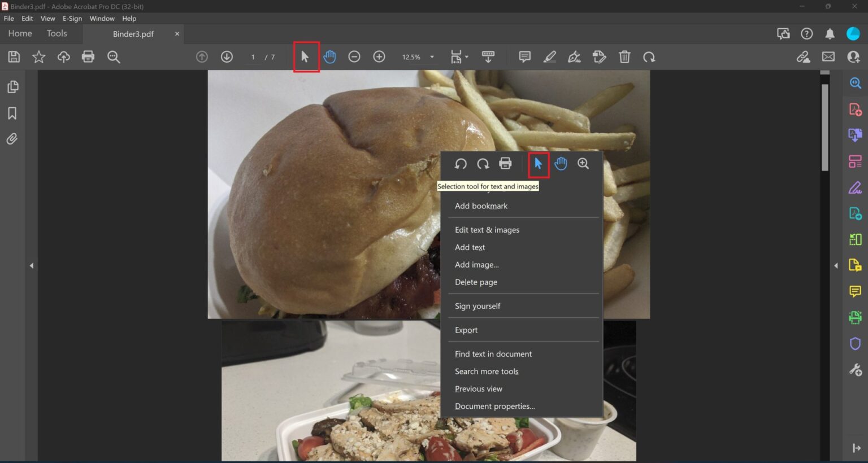The width and height of the screenshot is (868, 463).
Task: Enable the Hand tool in the floating toolbar
Action: [x=561, y=163]
